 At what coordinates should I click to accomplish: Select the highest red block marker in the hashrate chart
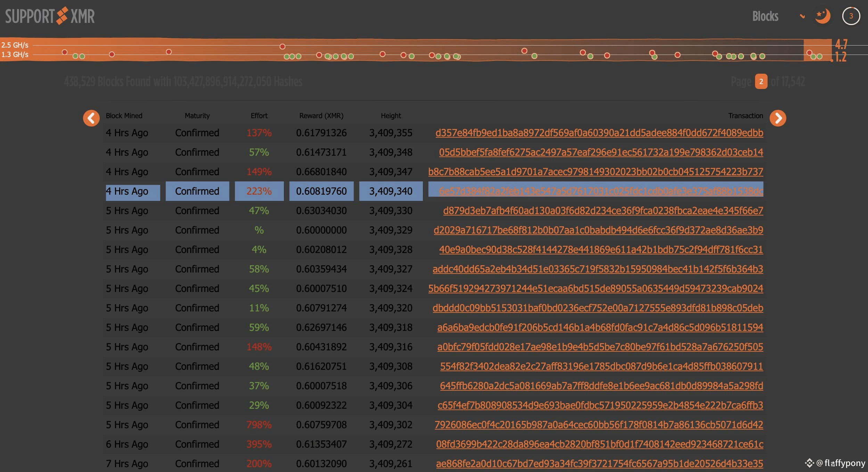tap(282, 46)
